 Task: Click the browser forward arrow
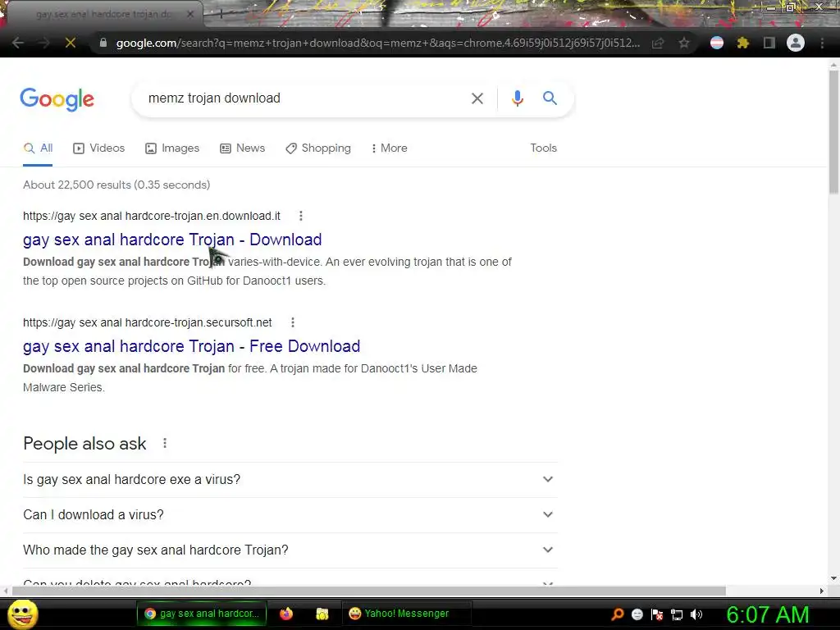coord(44,43)
